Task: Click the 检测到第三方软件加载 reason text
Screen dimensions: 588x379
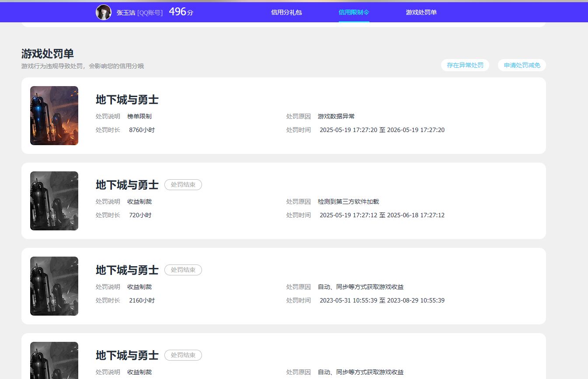Action: pos(348,202)
